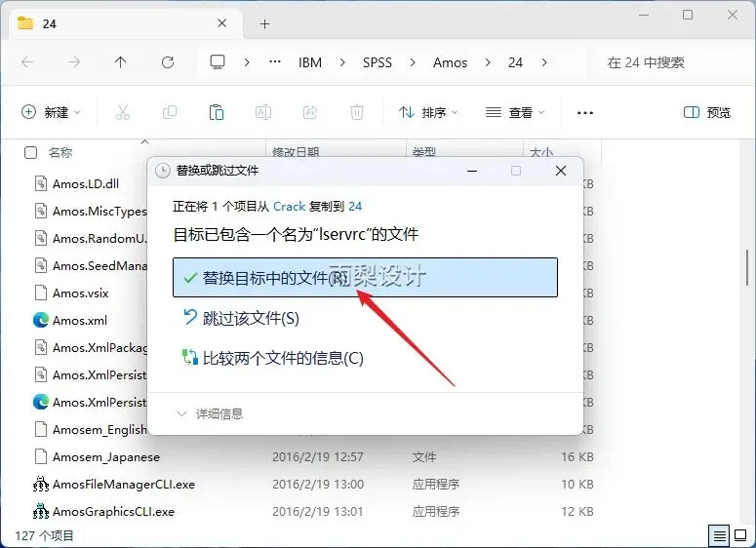Select the Amos.XmlPackag file row
Screen dimensions: 756x548
(91, 347)
